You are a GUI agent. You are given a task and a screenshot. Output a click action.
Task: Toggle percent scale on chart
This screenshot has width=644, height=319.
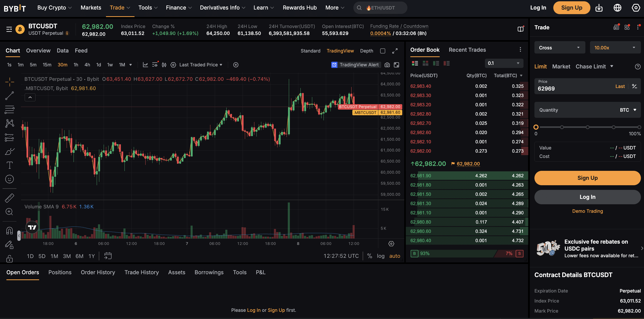click(x=370, y=256)
